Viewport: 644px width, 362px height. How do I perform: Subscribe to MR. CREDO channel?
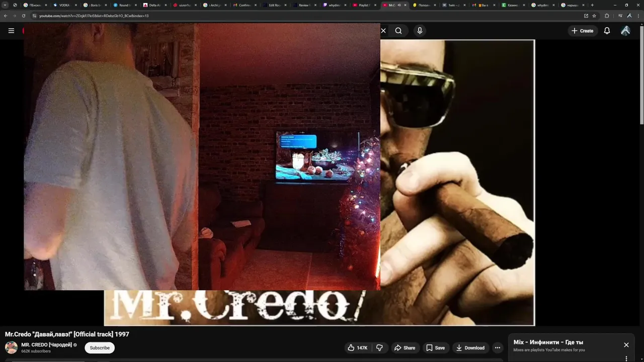pos(100,347)
